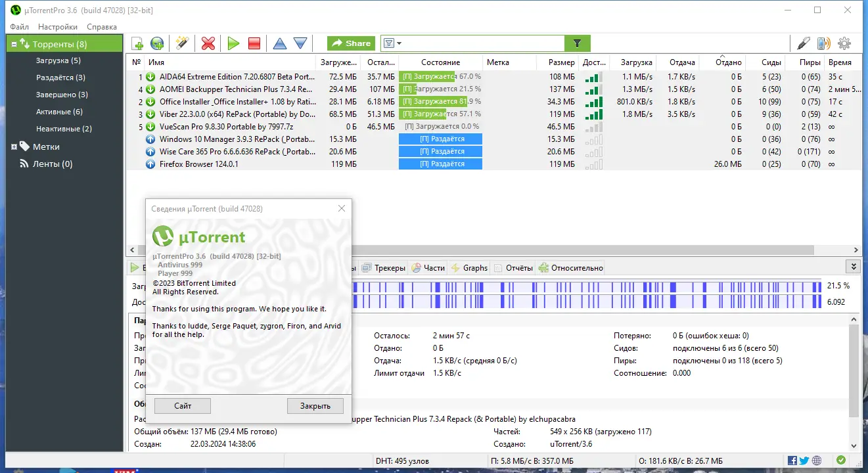Expand the Метки tree node
The width and height of the screenshot is (868, 473).
tap(14, 146)
